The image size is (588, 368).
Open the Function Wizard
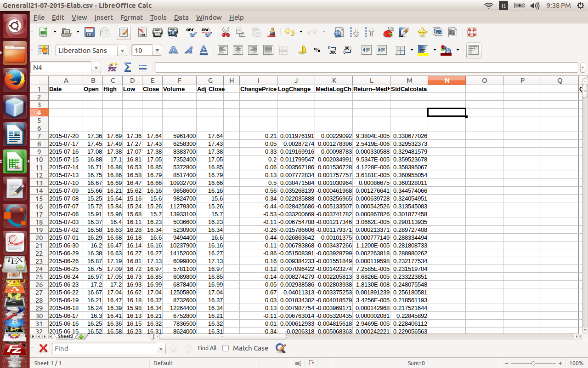pyautogui.click(x=113, y=68)
